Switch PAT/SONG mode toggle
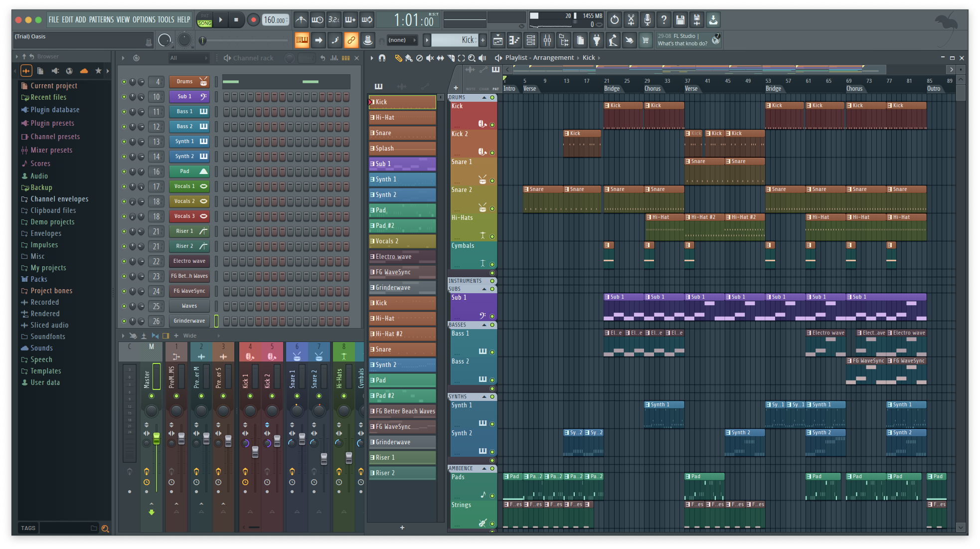The width and height of the screenshot is (980, 549). pyautogui.click(x=204, y=20)
